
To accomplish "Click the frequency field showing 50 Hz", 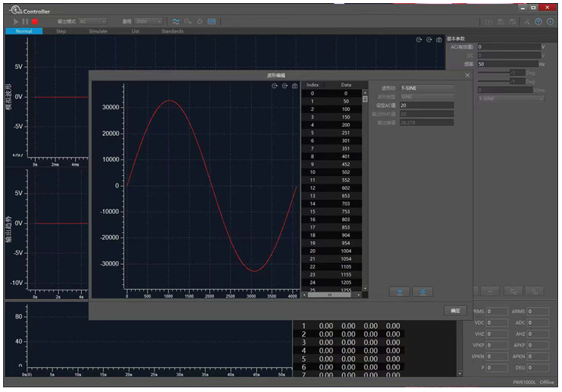I will pos(508,64).
